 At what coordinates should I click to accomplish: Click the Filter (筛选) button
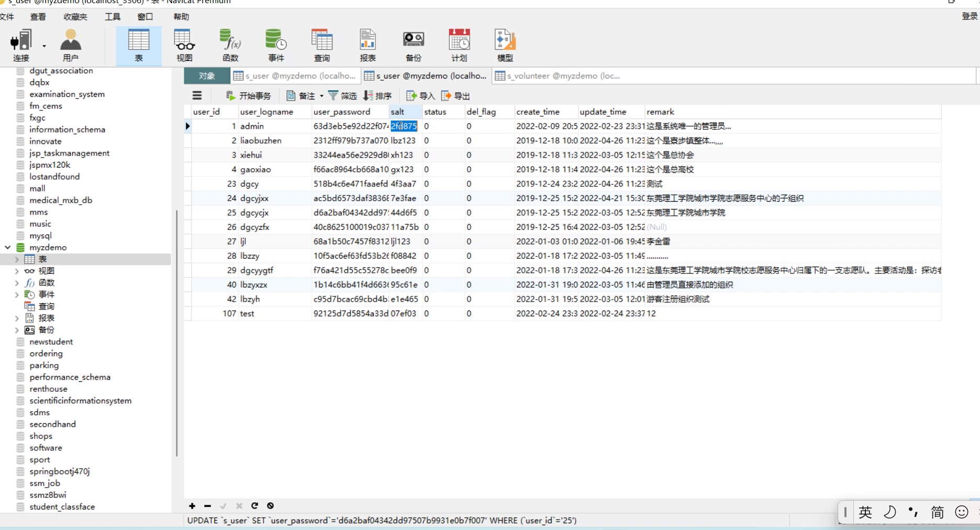click(x=342, y=96)
